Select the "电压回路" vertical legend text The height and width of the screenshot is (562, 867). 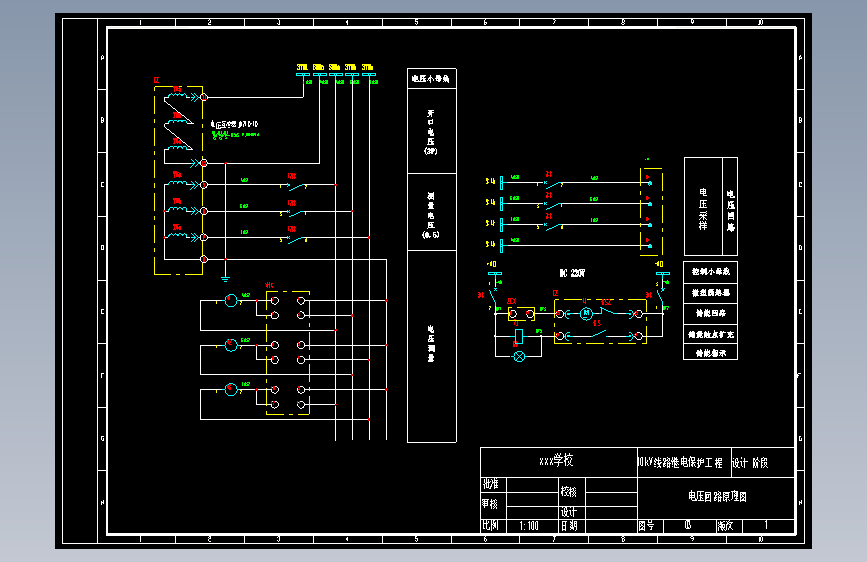click(x=730, y=211)
